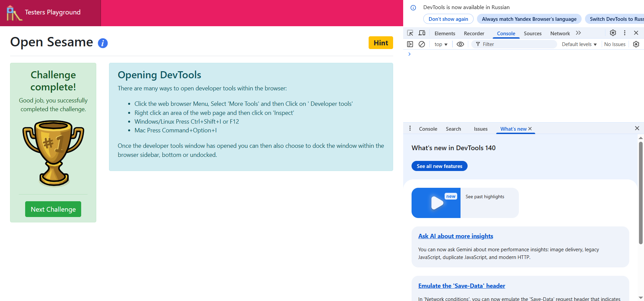Switch to the Elements tab
The height and width of the screenshot is (301, 644).
click(445, 33)
